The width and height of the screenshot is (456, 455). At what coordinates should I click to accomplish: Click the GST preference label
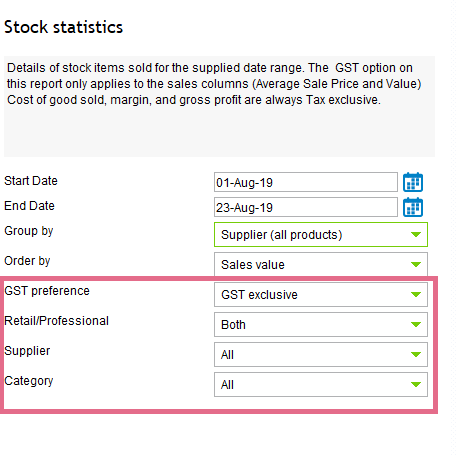click(47, 291)
